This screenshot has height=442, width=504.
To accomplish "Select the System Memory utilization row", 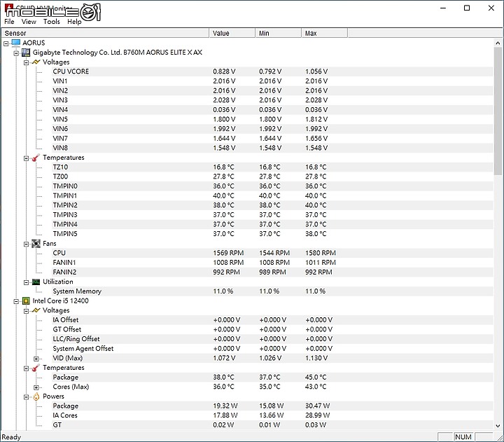I will [272, 291].
